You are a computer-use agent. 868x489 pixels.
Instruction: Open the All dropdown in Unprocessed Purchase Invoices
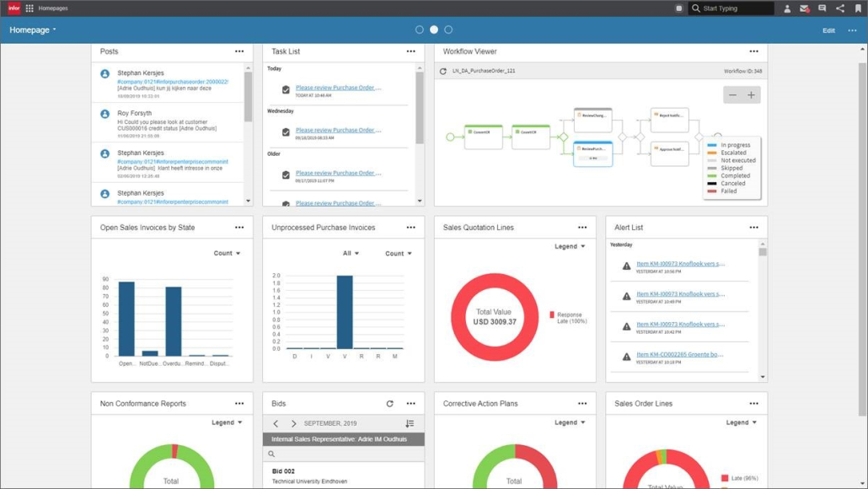(x=351, y=253)
